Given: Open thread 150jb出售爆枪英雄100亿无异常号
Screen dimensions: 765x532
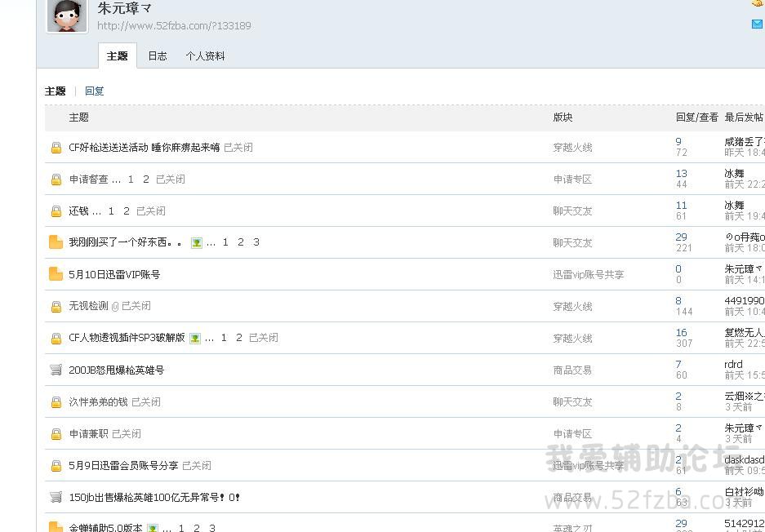Looking at the screenshot, I should 154,498.
